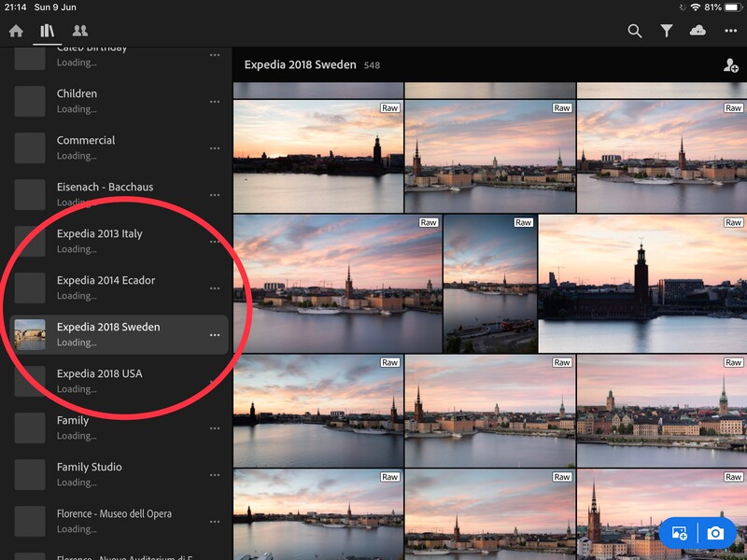The height and width of the screenshot is (560, 747).
Task: Click the iPad battery indicator
Action: [733, 7]
